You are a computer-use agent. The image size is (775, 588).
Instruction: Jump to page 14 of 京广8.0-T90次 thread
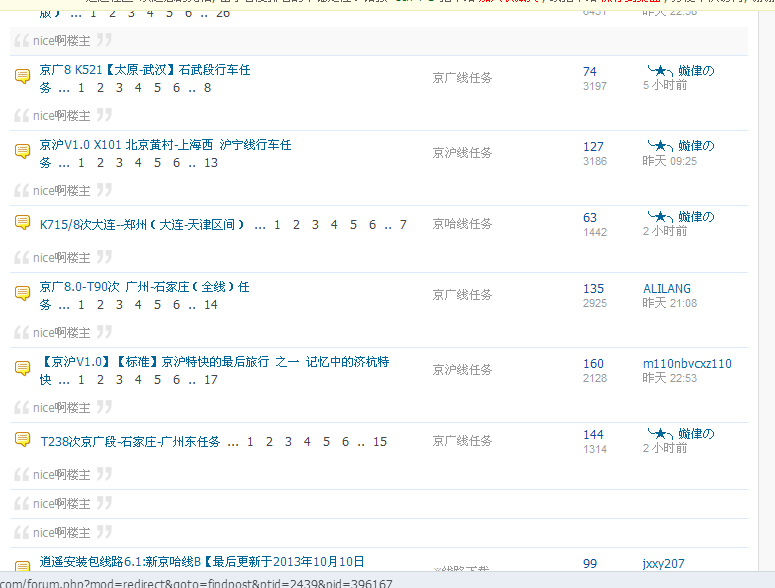[210, 305]
